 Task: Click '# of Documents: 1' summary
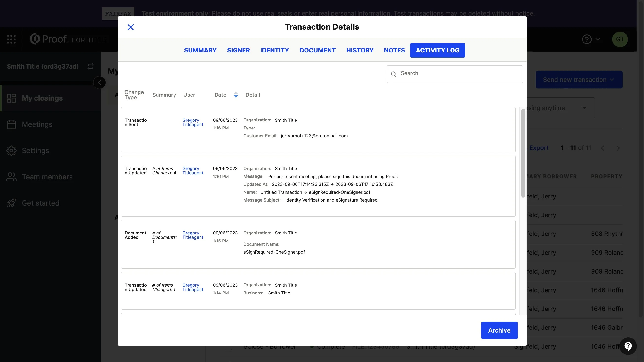pyautogui.click(x=165, y=237)
